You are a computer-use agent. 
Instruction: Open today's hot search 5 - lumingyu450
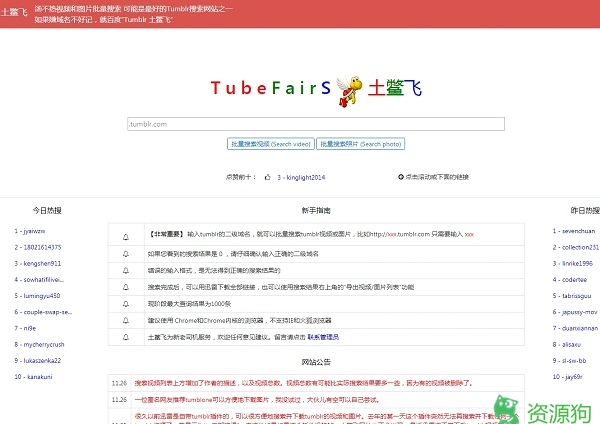[37, 296]
